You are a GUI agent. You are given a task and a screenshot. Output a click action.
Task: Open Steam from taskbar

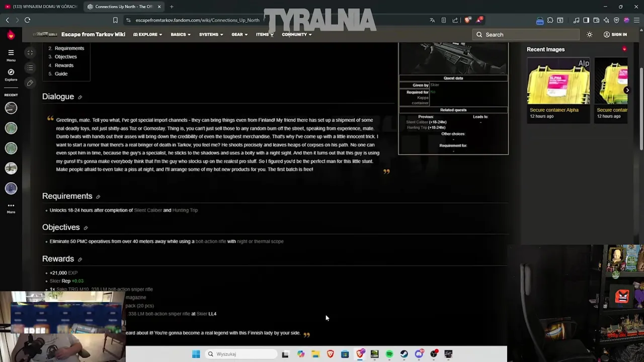[404, 354]
